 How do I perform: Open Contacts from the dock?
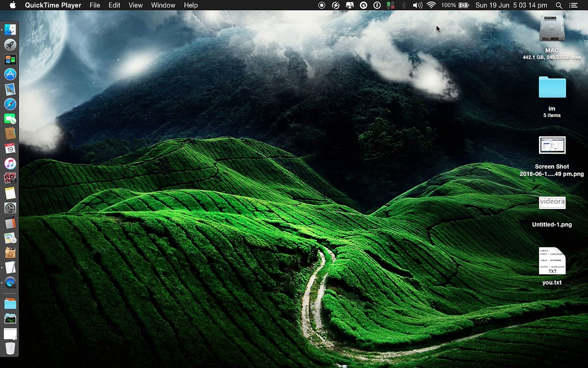[10, 134]
